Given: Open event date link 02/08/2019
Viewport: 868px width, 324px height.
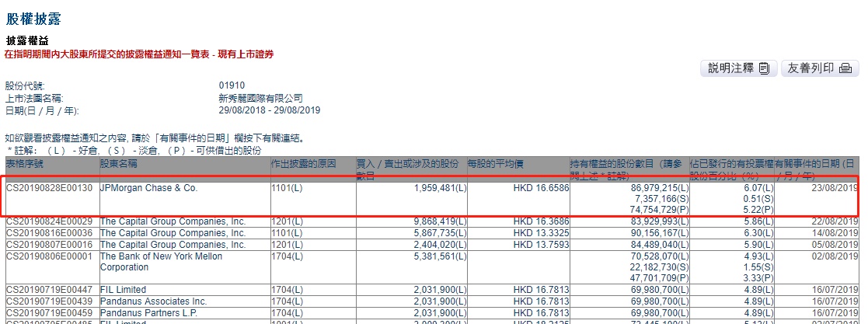Looking at the screenshot, I should pos(836,256).
